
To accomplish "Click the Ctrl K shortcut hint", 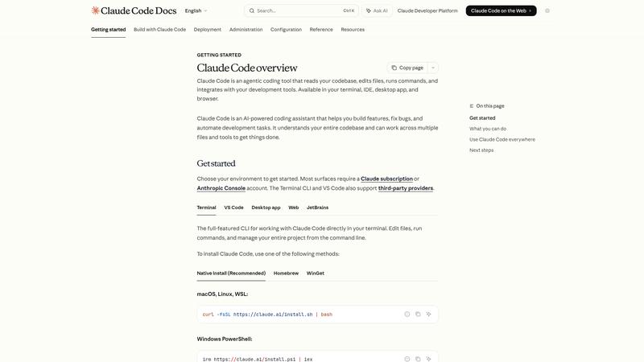I will [349, 11].
